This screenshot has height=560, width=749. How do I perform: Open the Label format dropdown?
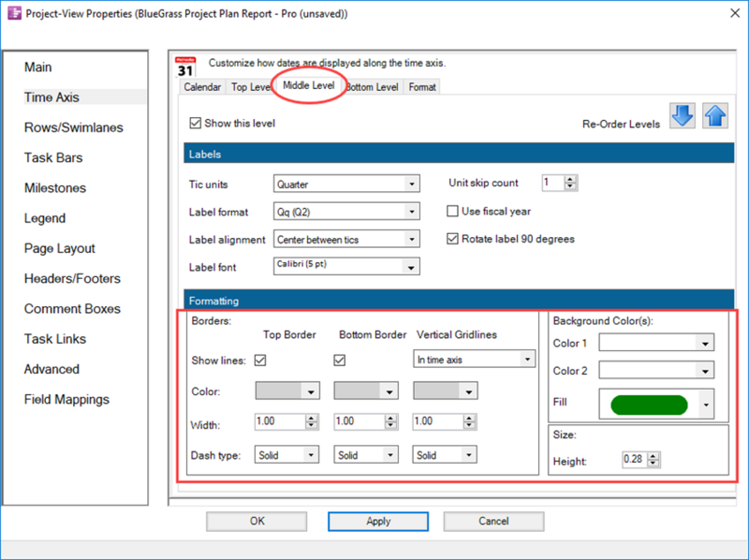(x=346, y=212)
